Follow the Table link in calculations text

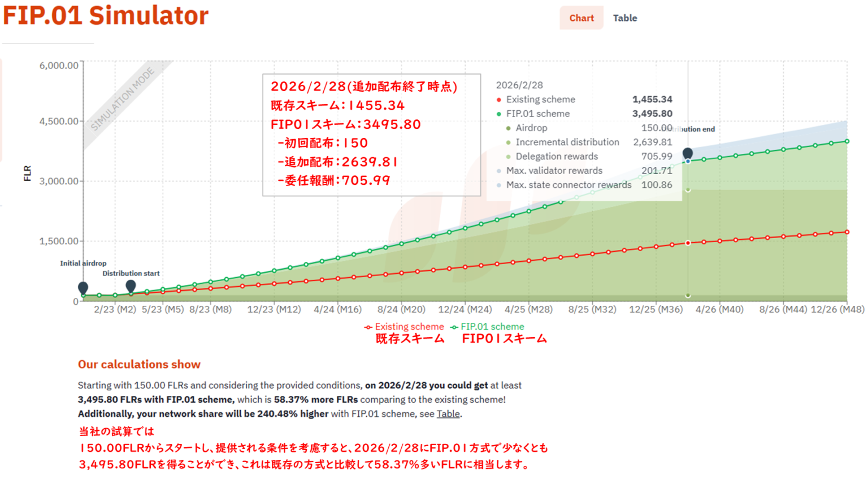(448, 414)
